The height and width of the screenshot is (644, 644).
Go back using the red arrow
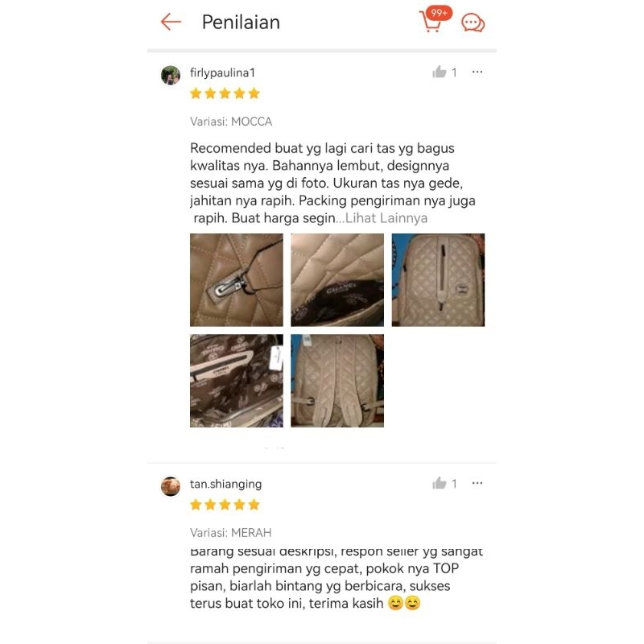pos(171,23)
